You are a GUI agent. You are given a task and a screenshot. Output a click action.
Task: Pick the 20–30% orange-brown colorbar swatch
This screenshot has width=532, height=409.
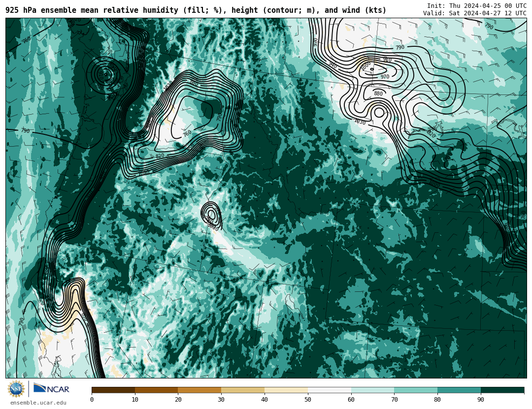199,390
